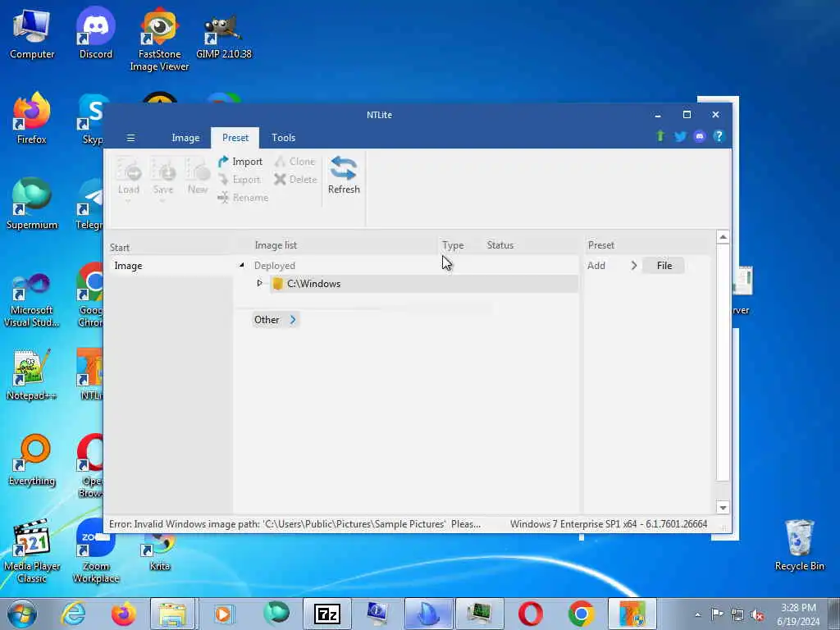
Task: Open the Twitter icon in title area
Action: click(680, 137)
